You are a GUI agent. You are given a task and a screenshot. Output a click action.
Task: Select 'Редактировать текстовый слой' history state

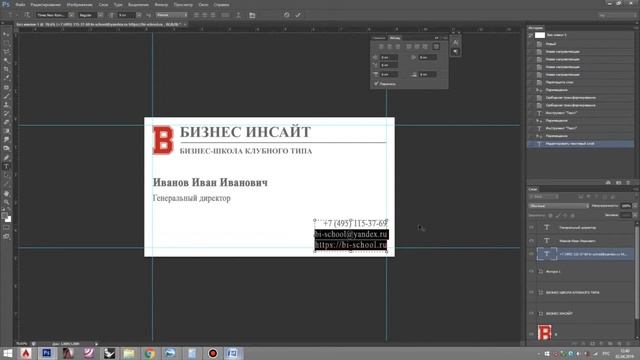(581, 144)
